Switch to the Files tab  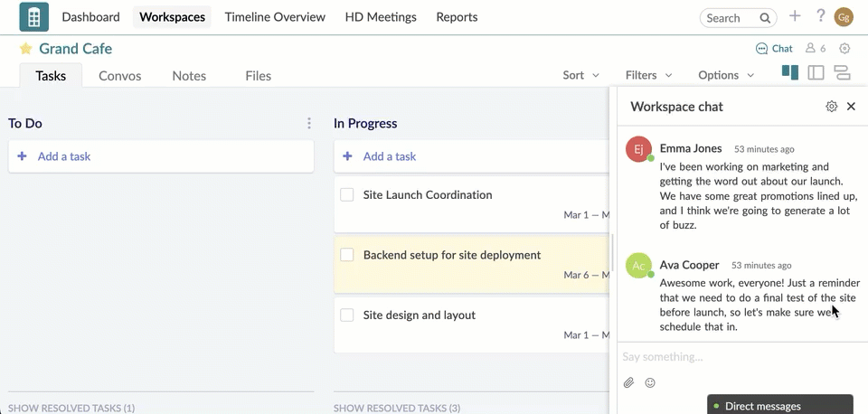point(259,76)
